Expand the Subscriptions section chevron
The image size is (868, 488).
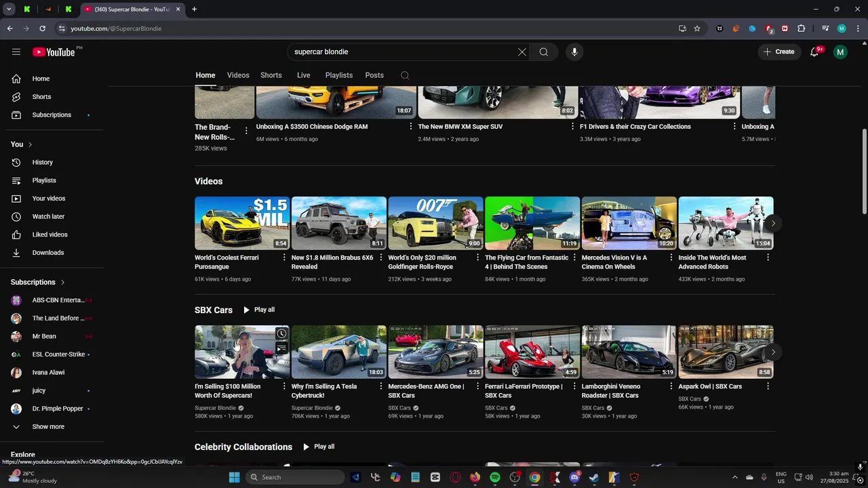point(62,282)
